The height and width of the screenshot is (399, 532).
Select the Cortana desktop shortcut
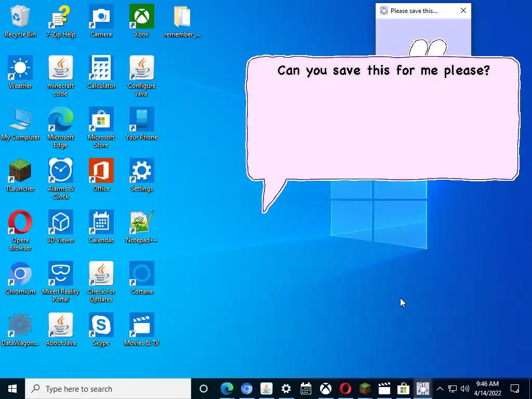tap(141, 278)
